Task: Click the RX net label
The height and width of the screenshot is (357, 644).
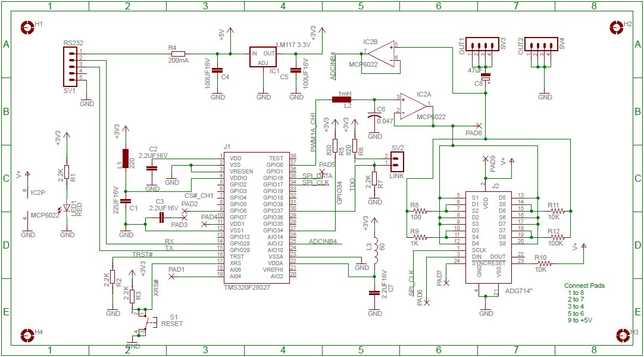Action: tap(169, 241)
